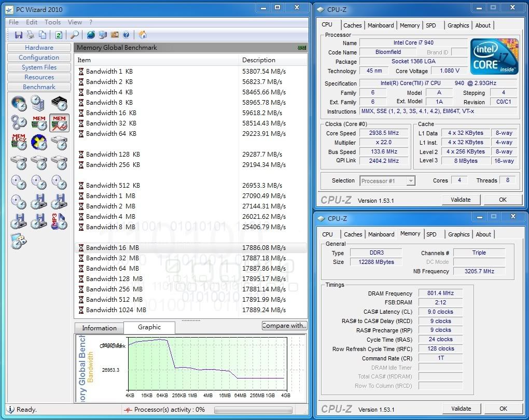The image size is (529, 420).
Task: Select the monitor with paint palette benchmark icon
Action: coord(19,241)
